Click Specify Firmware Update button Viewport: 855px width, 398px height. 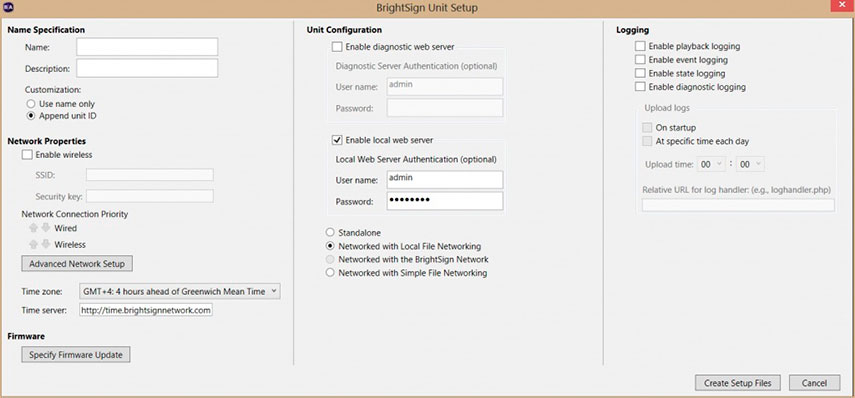[76, 354]
